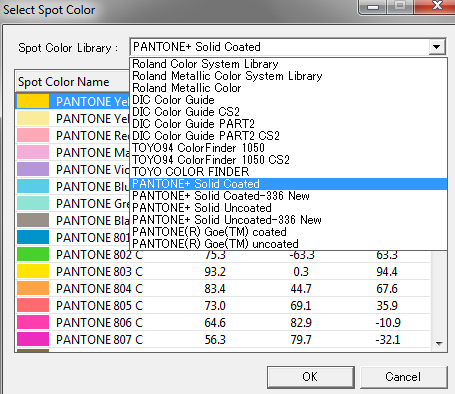Viewport: 455px width, 394px height.
Task: Click the light pink PANTONE Red swatch
Action: coord(33,135)
